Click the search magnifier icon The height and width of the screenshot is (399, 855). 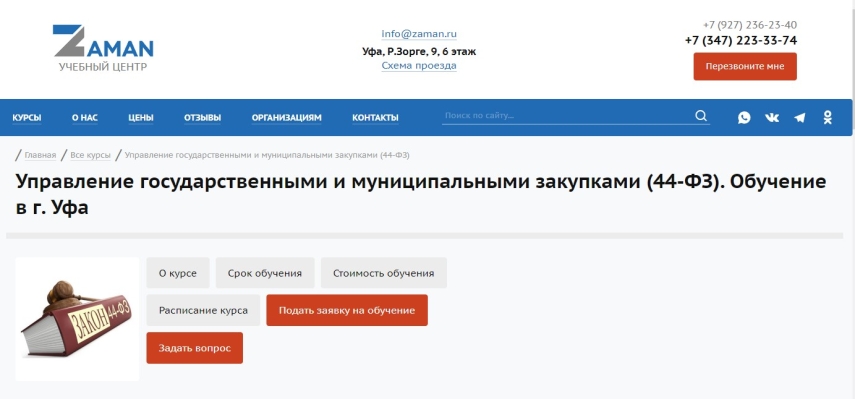tap(701, 116)
